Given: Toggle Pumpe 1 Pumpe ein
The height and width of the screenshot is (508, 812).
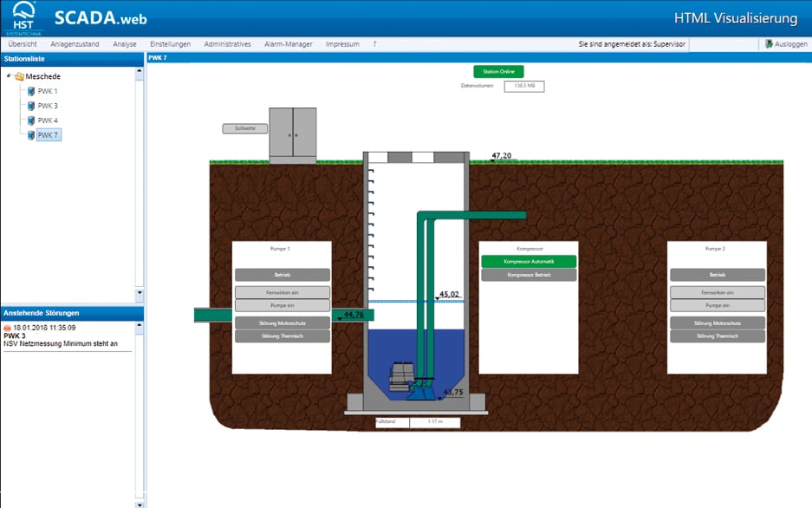Looking at the screenshot, I should 283,305.
